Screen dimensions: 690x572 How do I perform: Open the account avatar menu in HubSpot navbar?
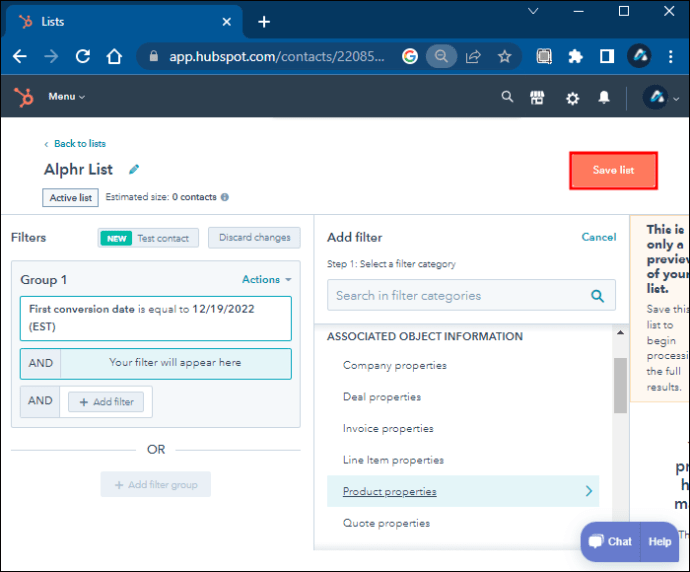660,97
